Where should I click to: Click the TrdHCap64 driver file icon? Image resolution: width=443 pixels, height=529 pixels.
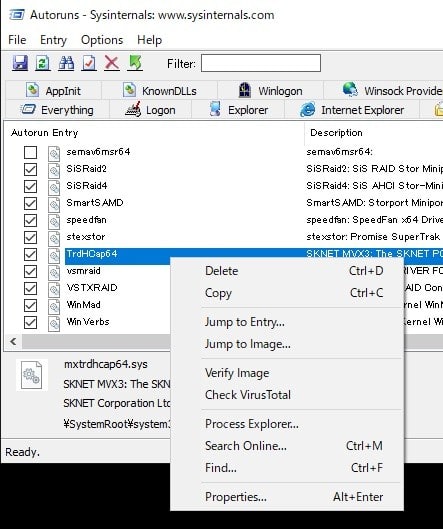(x=54, y=255)
